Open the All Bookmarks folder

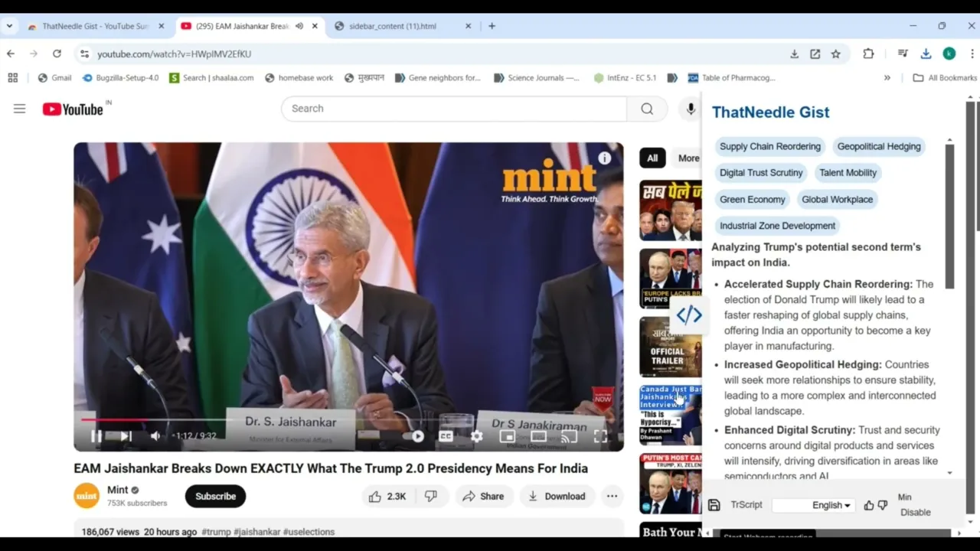coord(945,77)
